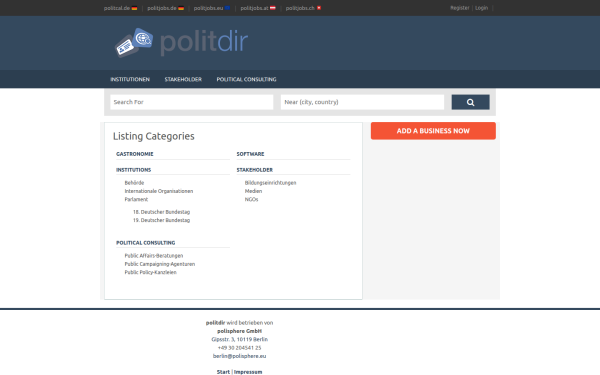Viewport: 600px width, 375px height.
Task: Open the Political Consulting menu item
Action: [246, 79]
